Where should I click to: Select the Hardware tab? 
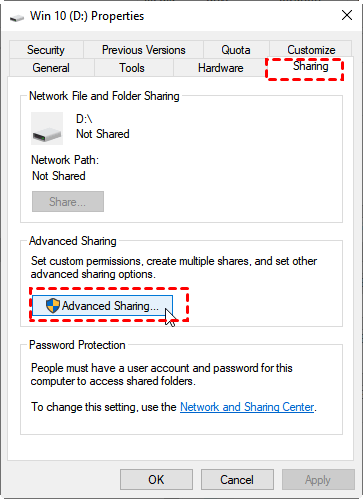click(221, 68)
